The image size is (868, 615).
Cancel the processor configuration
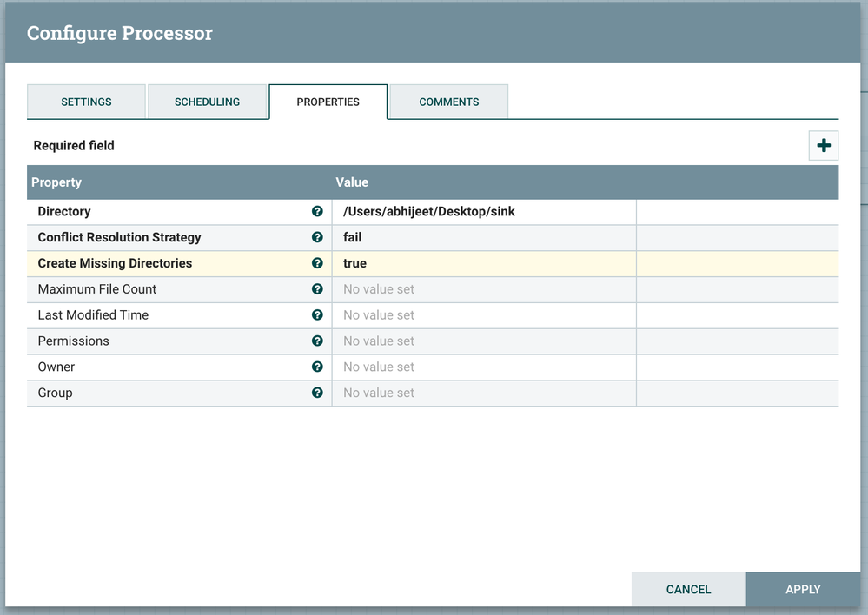[x=688, y=589]
